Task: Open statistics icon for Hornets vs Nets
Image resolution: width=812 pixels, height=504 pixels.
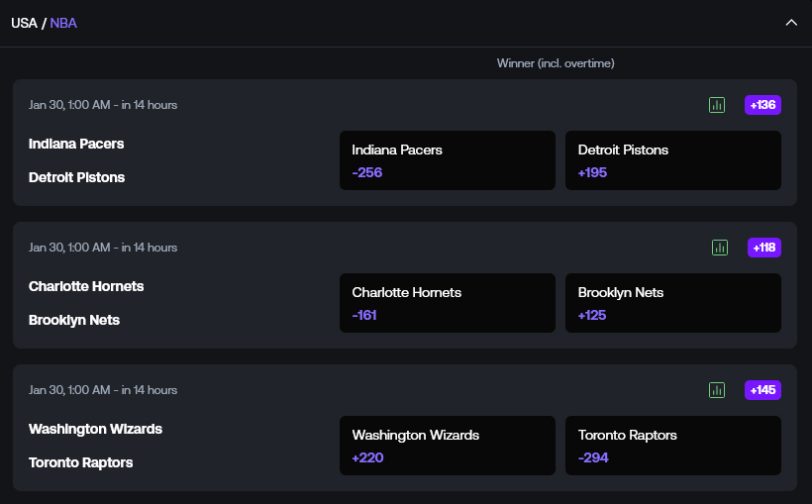Action: pos(720,248)
